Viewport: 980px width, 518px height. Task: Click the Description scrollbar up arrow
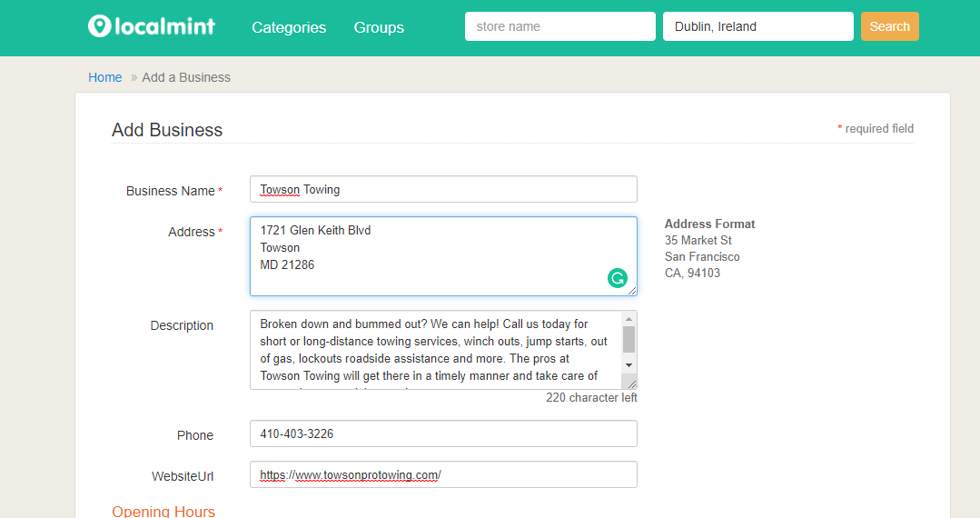(629, 319)
